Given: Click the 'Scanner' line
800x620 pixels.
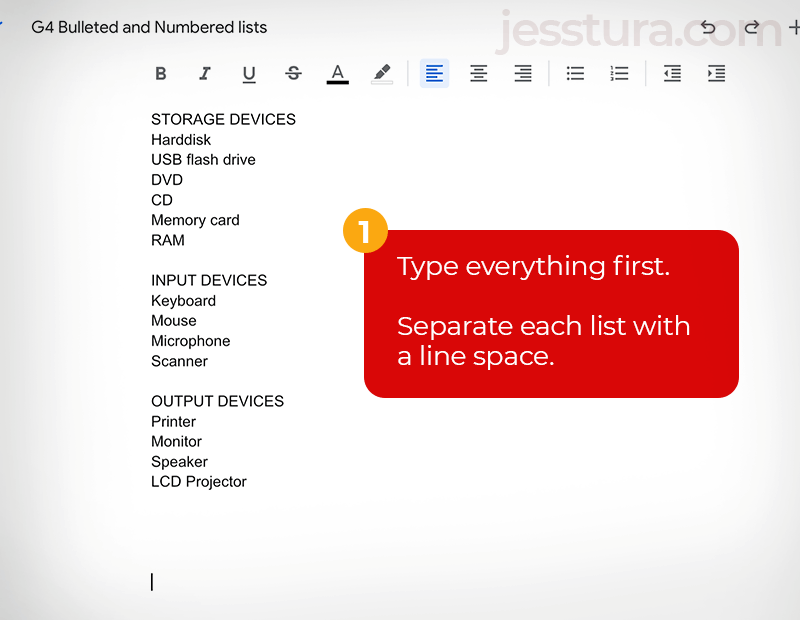Looking at the screenshot, I should [x=179, y=361].
